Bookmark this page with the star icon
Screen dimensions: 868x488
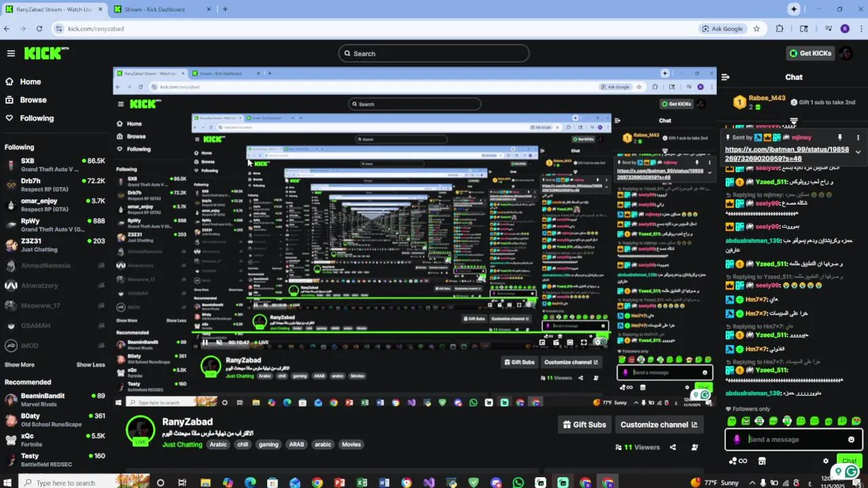tap(757, 28)
